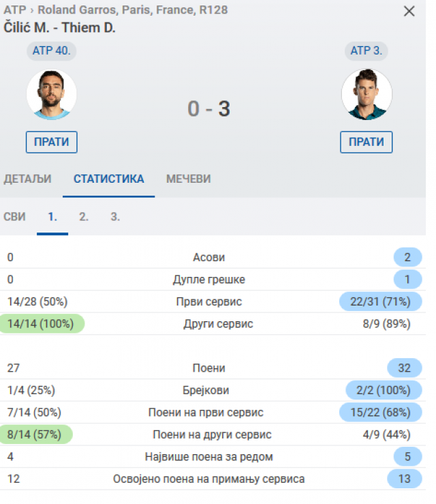Show statistics for all sets (СВИ)
This screenshot has width=436, height=504.
15,217
